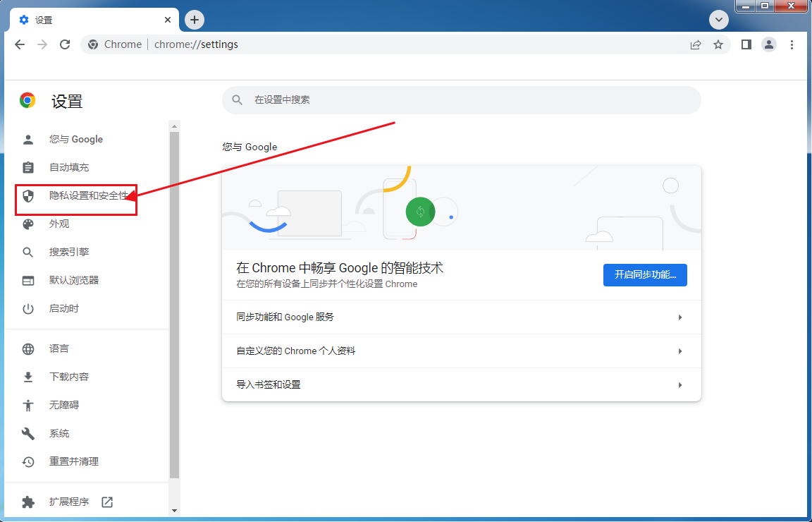
Task: Open the Chrome three-dot menu
Action: point(792,44)
